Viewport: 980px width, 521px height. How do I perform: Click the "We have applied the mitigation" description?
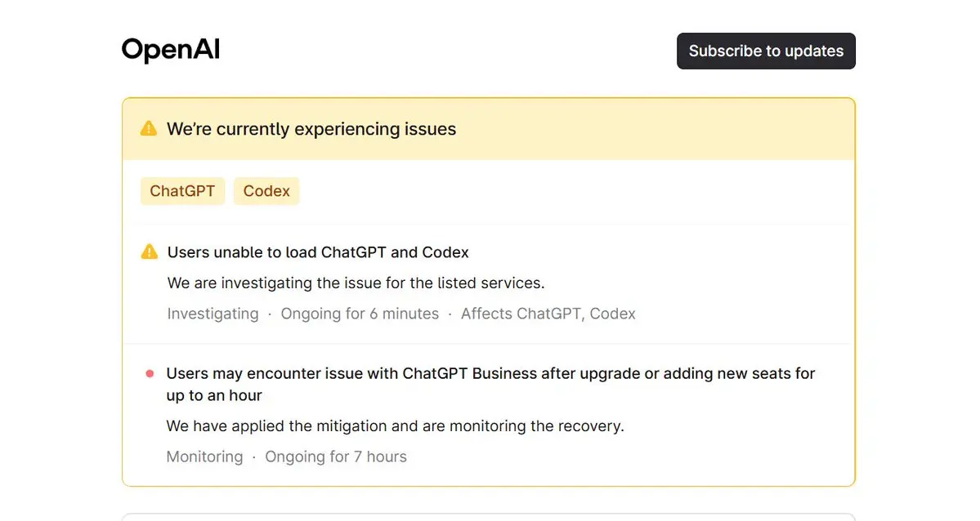click(395, 426)
